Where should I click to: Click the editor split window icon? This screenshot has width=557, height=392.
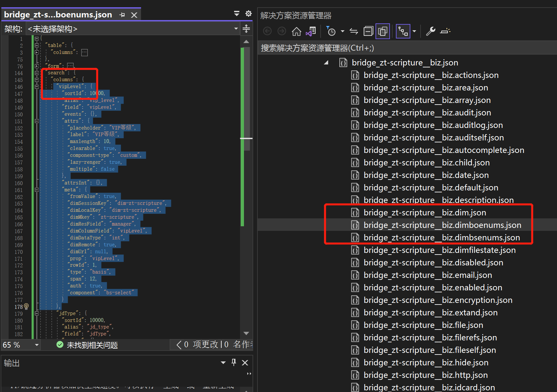[246, 29]
